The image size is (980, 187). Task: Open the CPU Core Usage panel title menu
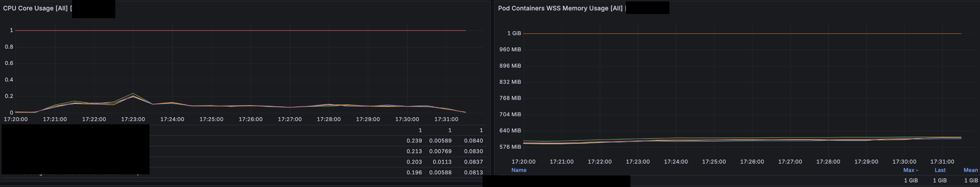(35, 8)
